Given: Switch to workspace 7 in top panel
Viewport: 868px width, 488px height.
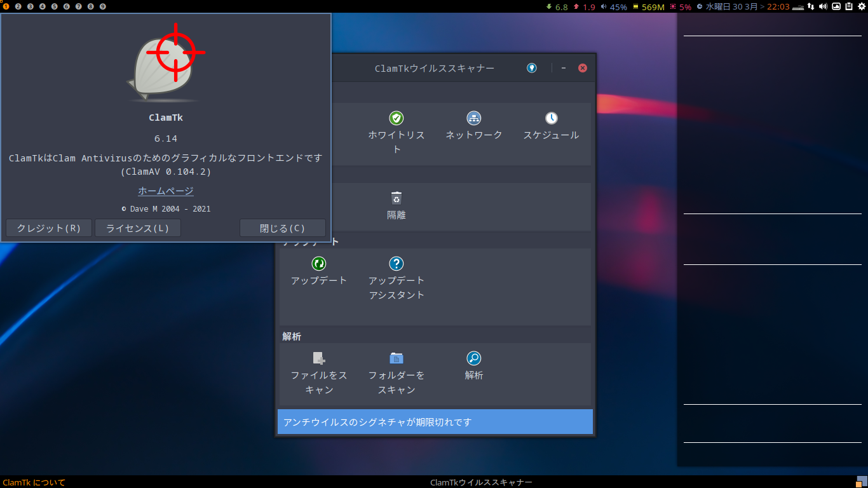Looking at the screenshot, I should point(79,6).
